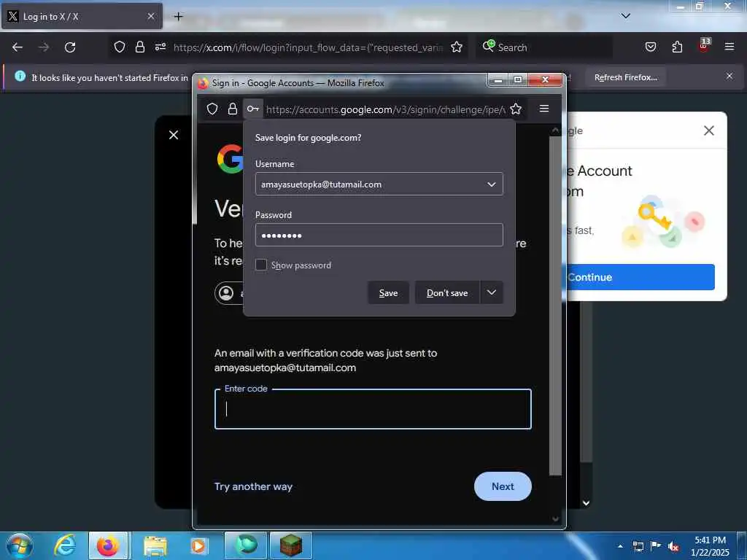Click padlock icon in Google popup address bar
Image resolution: width=747 pixels, height=560 pixels.
point(233,109)
